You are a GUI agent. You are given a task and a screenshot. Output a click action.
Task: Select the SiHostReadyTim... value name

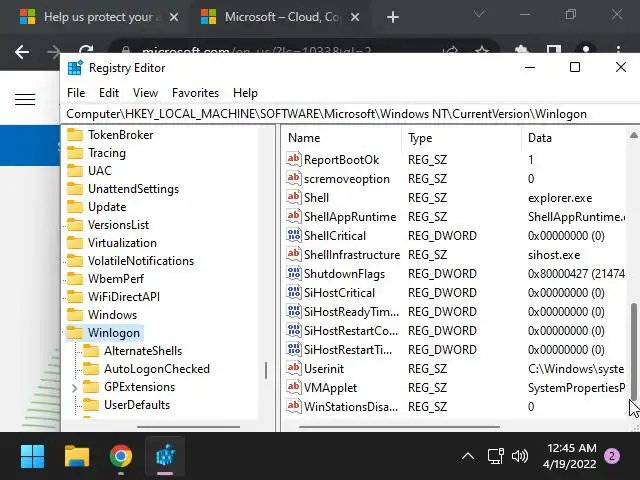[x=351, y=311]
